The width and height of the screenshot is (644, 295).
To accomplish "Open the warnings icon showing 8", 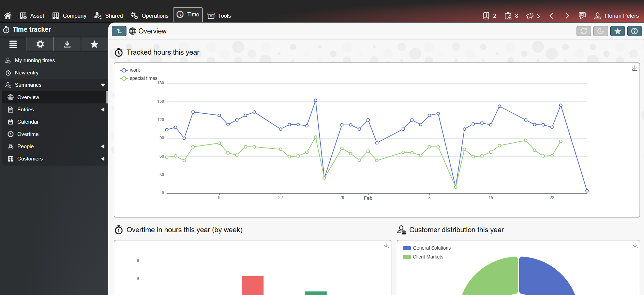I will 511,16.
